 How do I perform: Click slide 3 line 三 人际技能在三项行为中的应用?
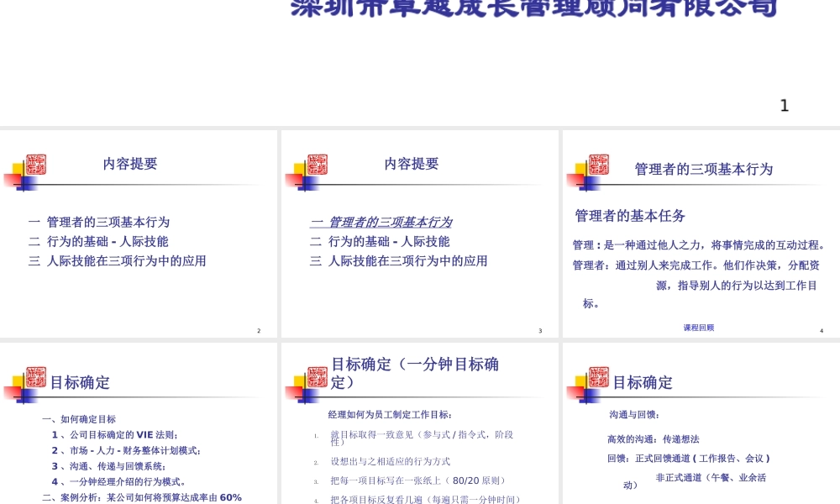point(398,261)
